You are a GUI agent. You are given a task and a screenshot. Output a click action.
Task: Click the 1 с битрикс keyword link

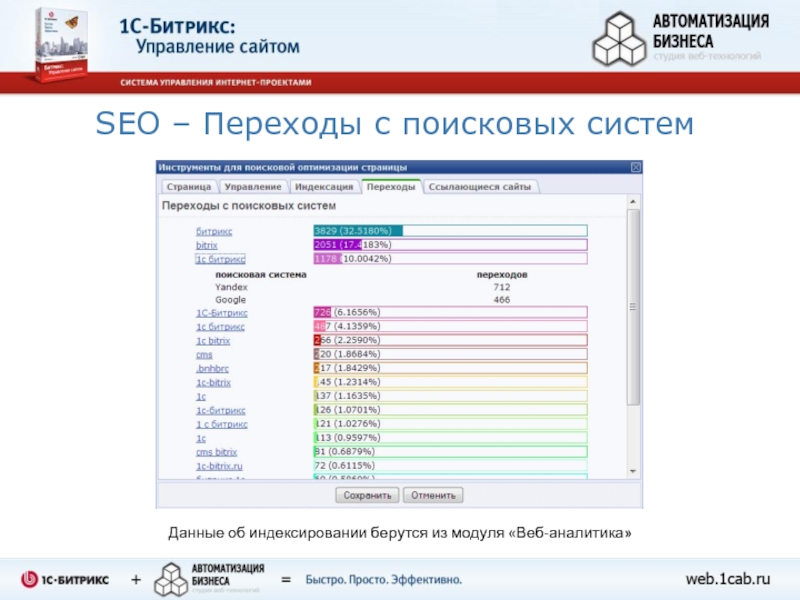pyautogui.click(x=222, y=424)
